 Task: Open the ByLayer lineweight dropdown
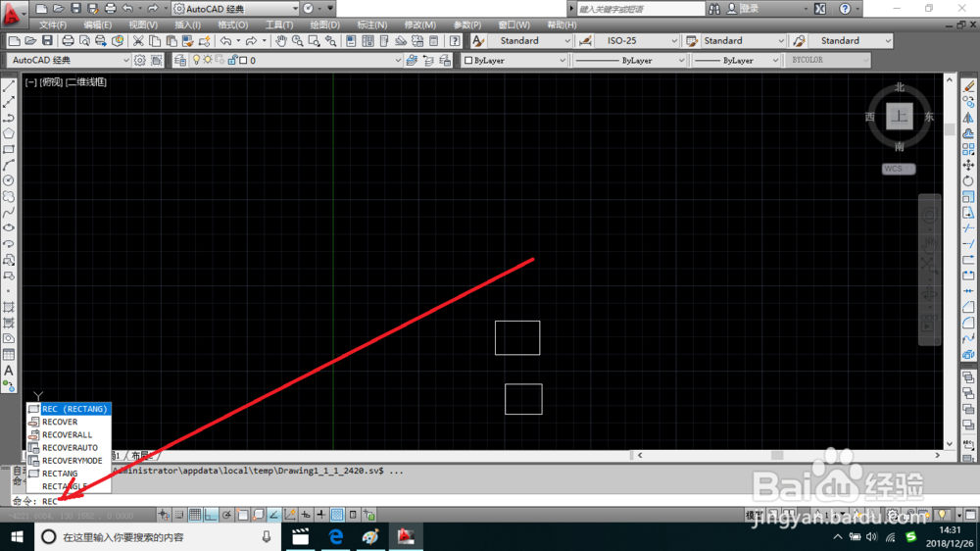pyautogui.click(x=736, y=60)
